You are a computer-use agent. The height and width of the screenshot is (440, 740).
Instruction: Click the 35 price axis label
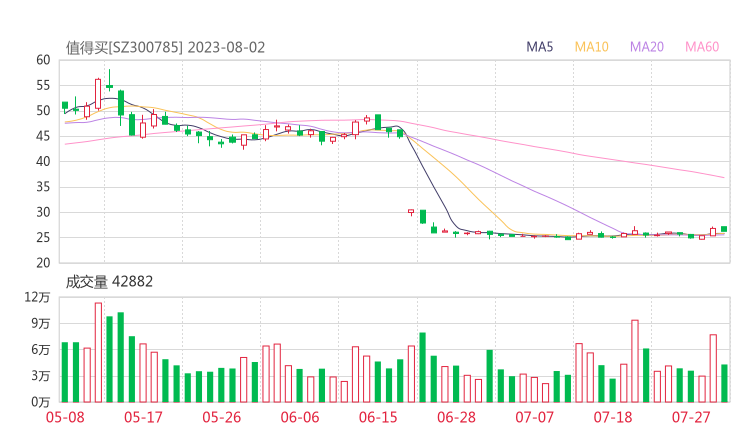pyautogui.click(x=43, y=187)
